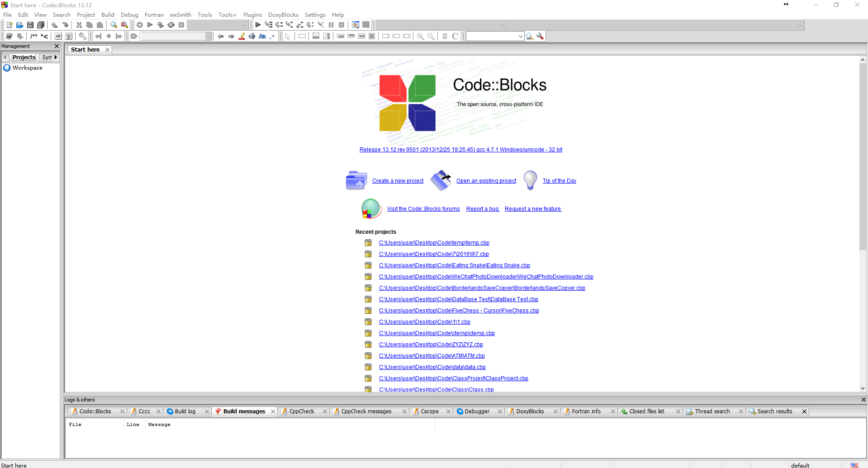Image resolution: width=868 pixels, height=468 pixels.
Task: Select the Projects tab in Management
Action: (x=24, y=57)
